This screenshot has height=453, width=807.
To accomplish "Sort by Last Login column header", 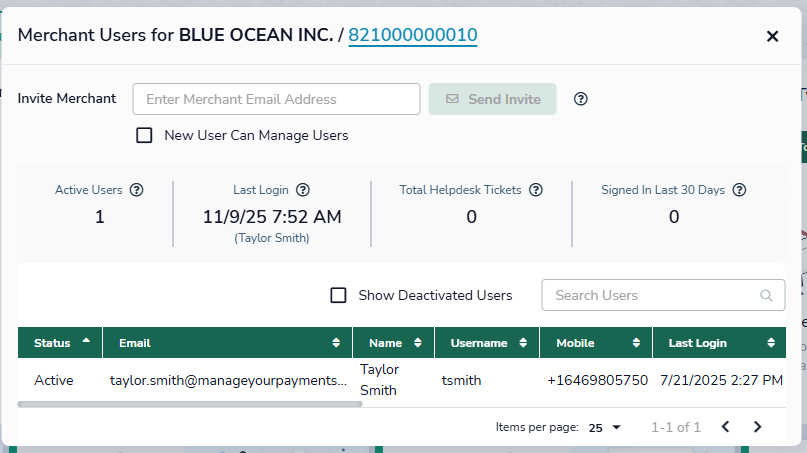I will (719, 343).
